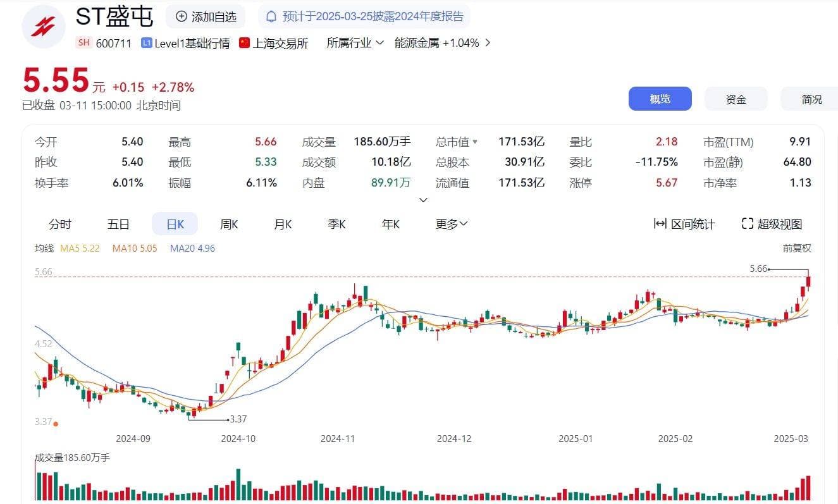Click the 换手率 value 6.01%
Image resolution: width=838 pixels, height=504 pixels.
tap(128, 183)
